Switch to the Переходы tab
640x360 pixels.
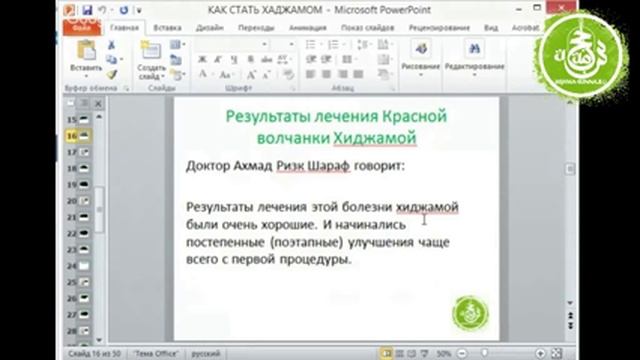[x=256, y=28]
